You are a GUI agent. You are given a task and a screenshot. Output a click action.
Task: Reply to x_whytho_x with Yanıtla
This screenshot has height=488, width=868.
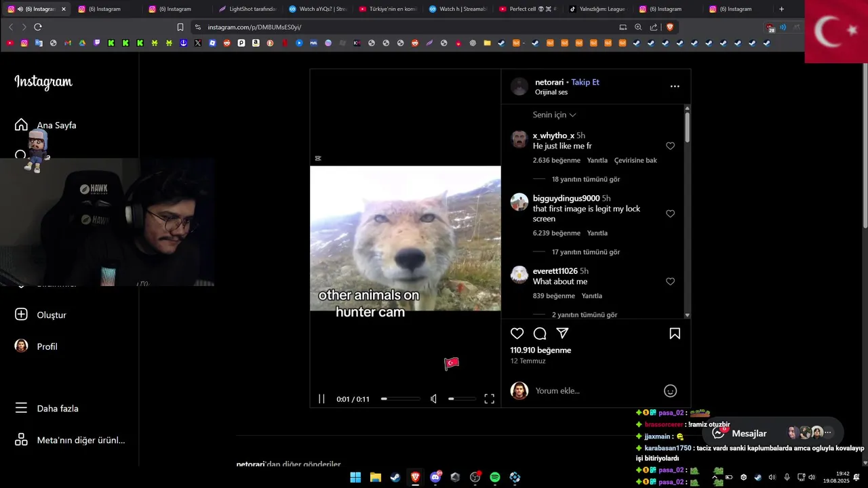(597, 161)
